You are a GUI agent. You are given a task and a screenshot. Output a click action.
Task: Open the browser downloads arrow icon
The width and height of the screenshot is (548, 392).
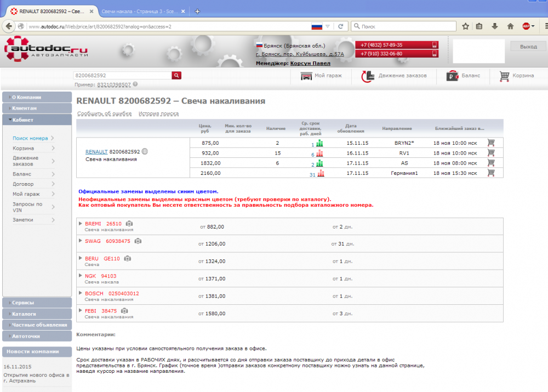point(494,26)
